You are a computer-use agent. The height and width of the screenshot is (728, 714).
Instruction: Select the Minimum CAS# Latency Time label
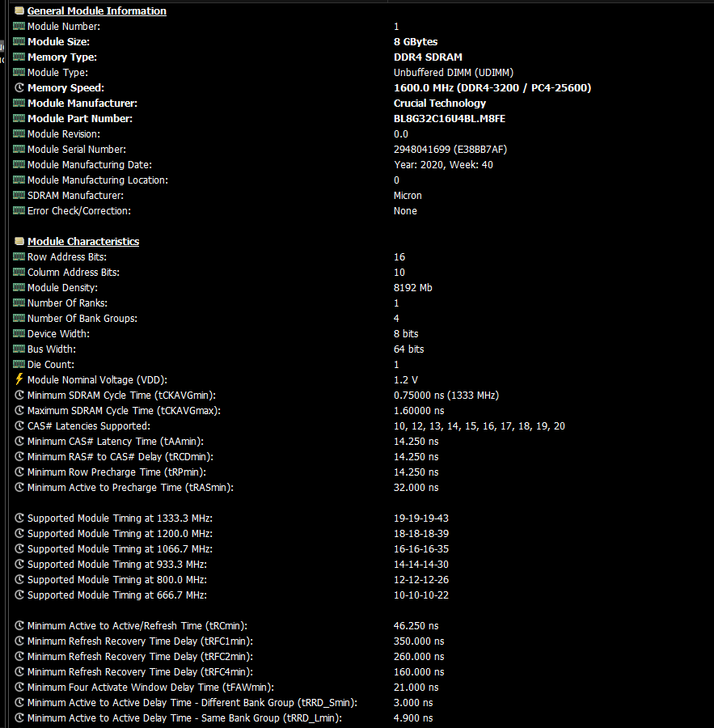coord(116,441)
